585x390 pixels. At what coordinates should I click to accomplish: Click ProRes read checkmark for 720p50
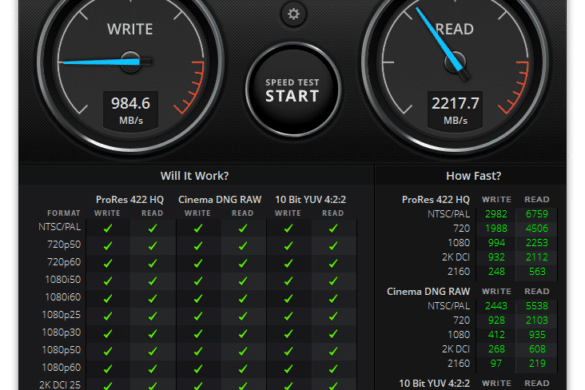152,246
